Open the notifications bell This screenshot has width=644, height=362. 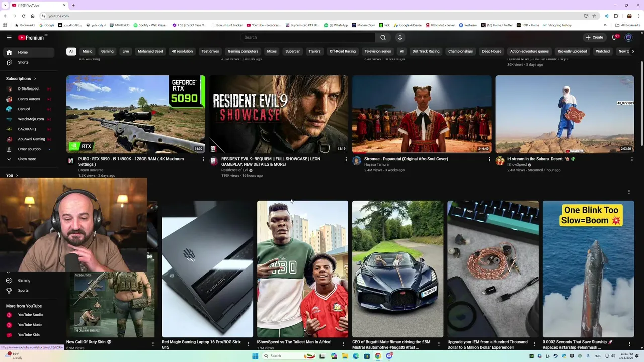[614, 37]
